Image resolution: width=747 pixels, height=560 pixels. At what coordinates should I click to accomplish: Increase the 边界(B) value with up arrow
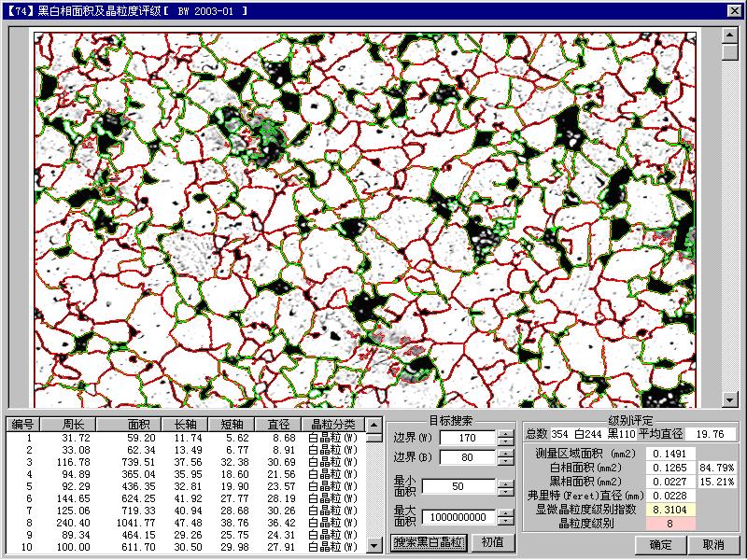pos(505,453)
